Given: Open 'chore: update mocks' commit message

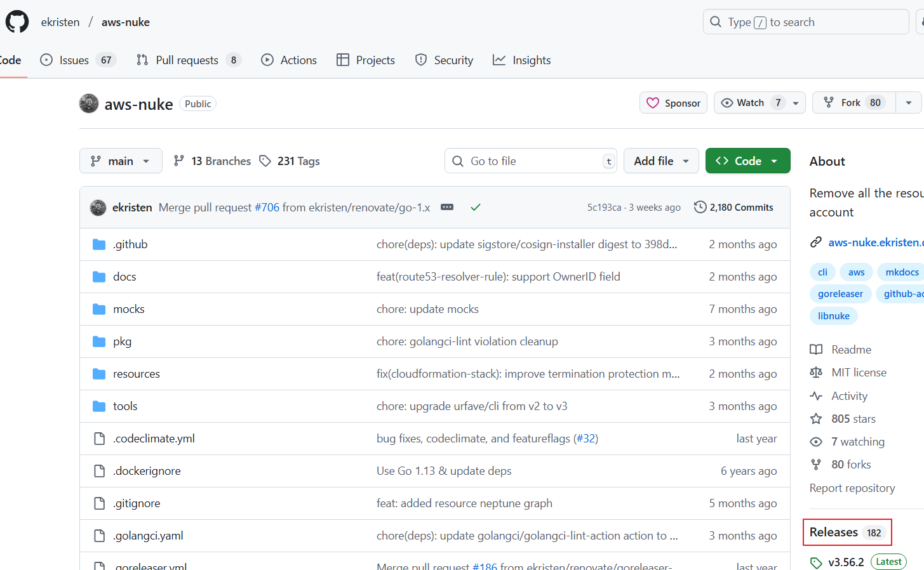Looking at the screenshot, I should 427,309.
